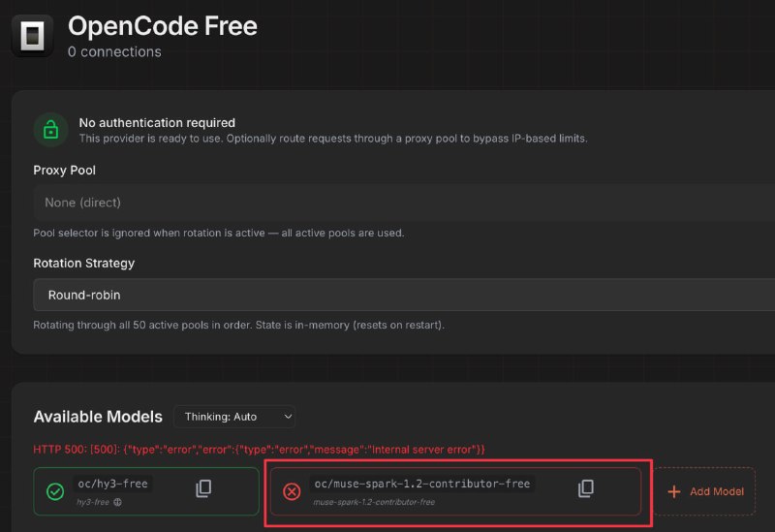Viewport: 775px width, 532px height.
Task: Click the Rotation Strategy label
Action: (x=84, y=263)
